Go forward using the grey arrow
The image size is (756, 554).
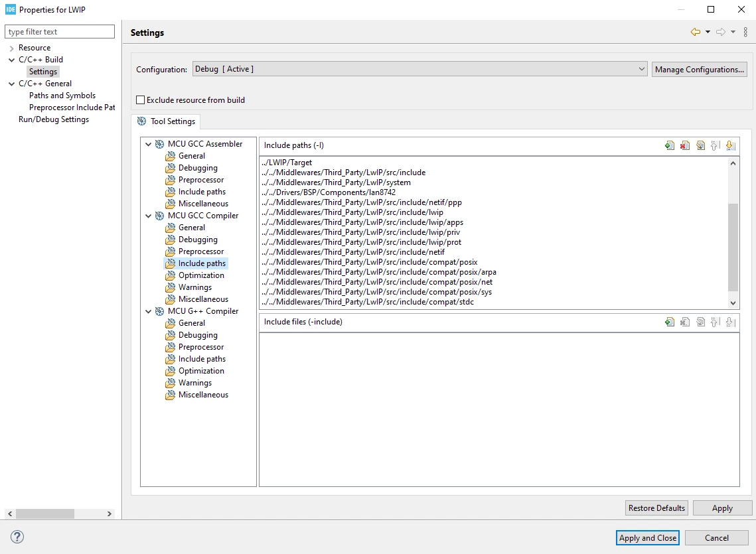[x=721, y=32]
